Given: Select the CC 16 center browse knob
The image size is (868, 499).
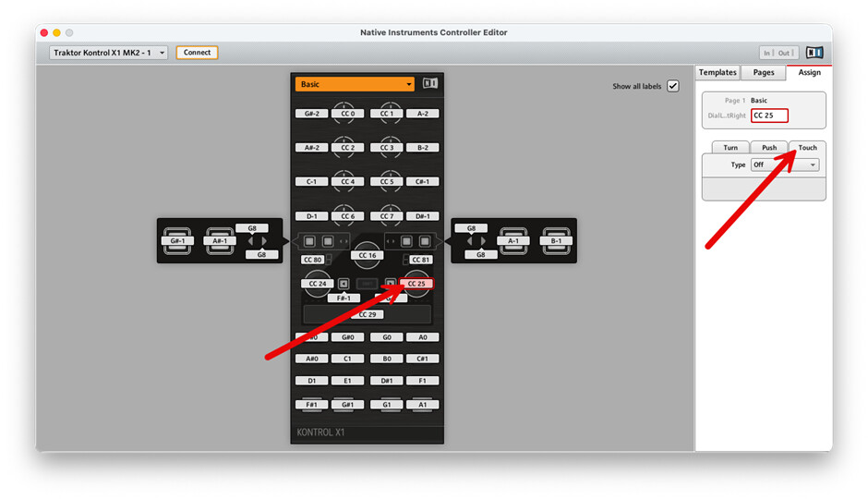Looking at the screenshot, I should (x=368, y=255).
